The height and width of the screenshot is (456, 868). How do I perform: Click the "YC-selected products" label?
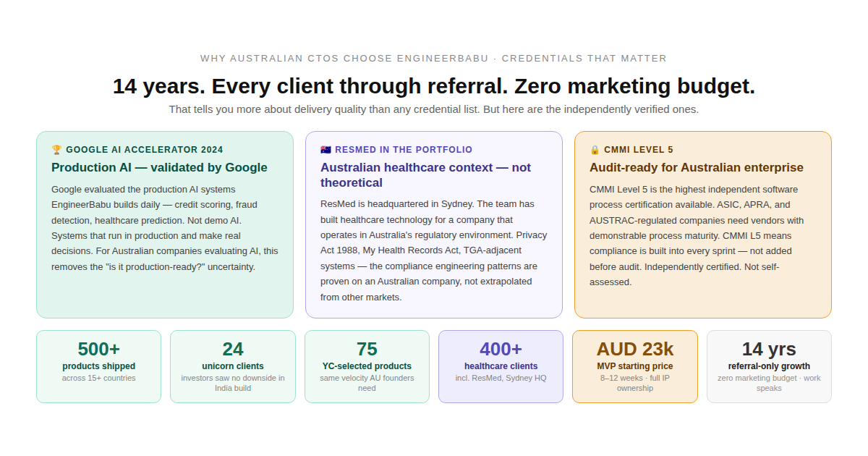[x=367, y=366]
